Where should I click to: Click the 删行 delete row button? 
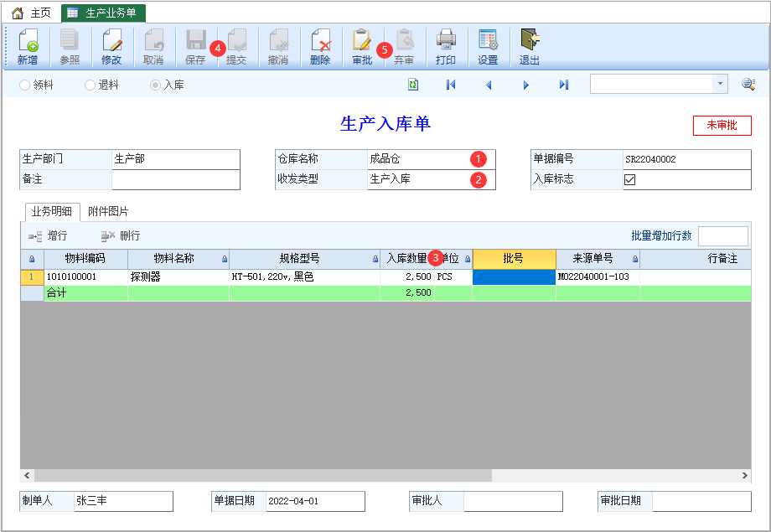(121, 236)
